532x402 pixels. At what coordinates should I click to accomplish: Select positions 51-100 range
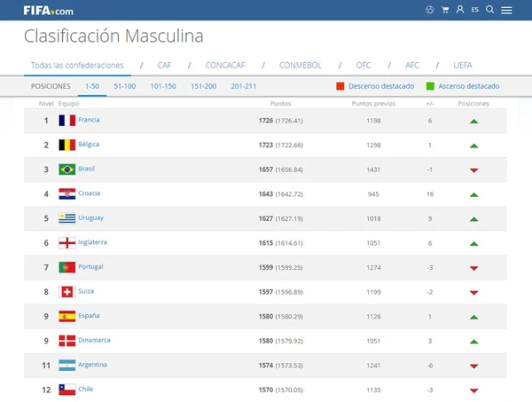click(124, 86)
